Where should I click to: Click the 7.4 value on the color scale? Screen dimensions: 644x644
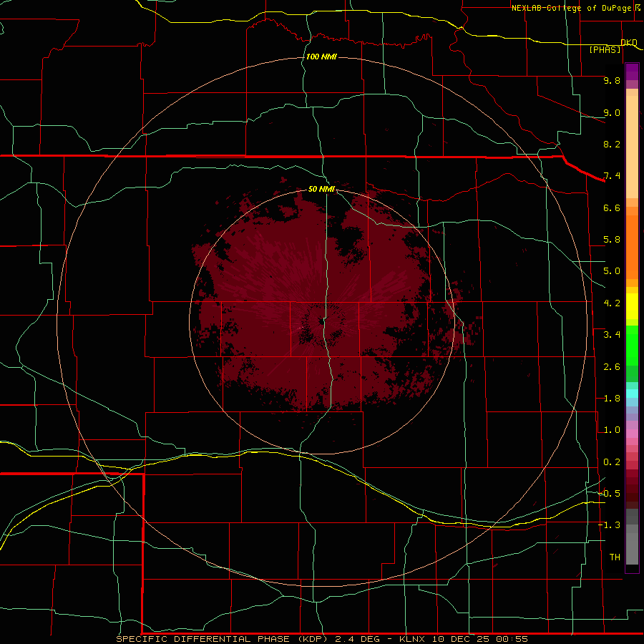(x=612, y=176)
